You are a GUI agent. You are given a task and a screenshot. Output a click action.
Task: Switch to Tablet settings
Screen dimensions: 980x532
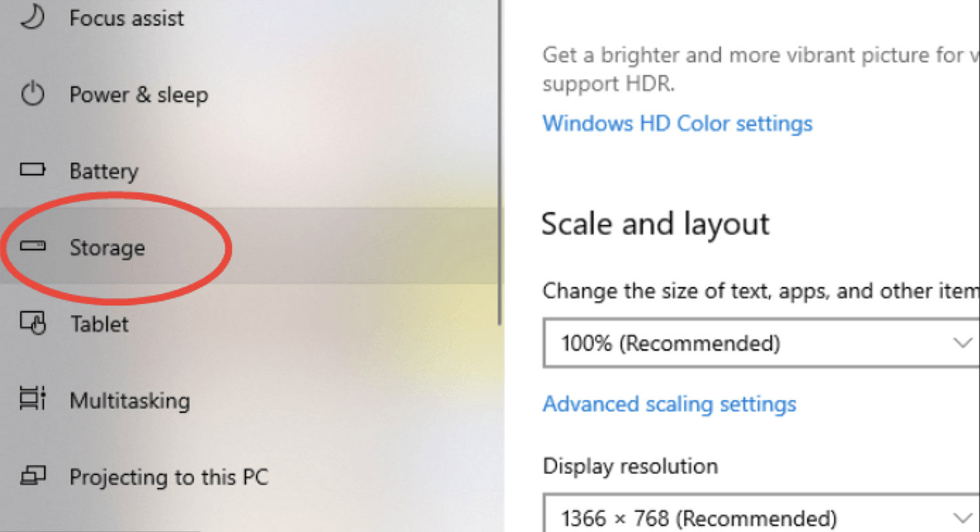(248, 323)
